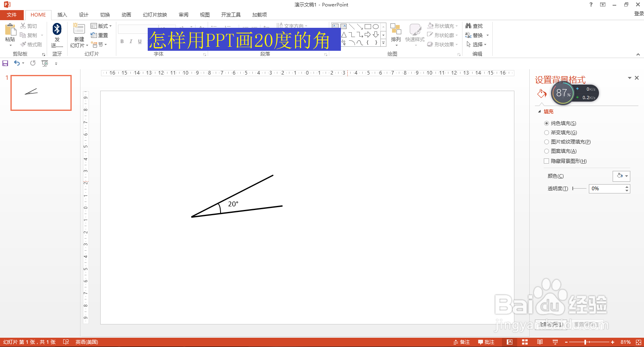
Task: Select the Down Arrow block shape
Action: coord(376,35)
